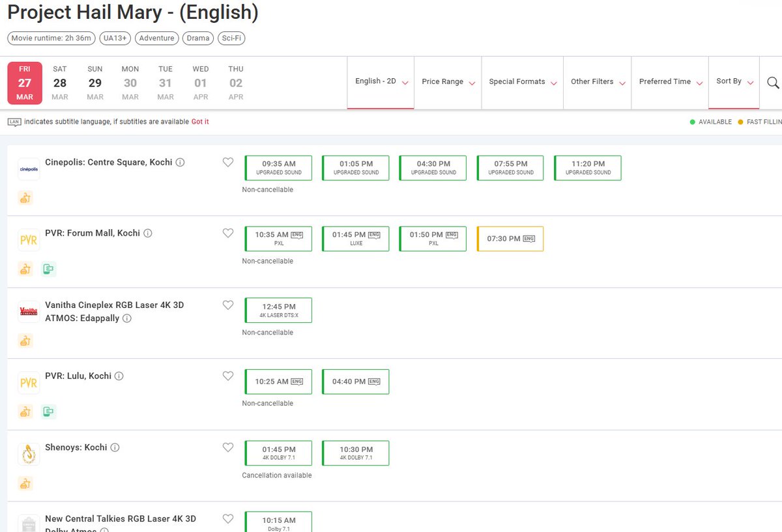Open Sort By dropdown
Viewport: 782px width, 532px height.
[x=734, y=82]
